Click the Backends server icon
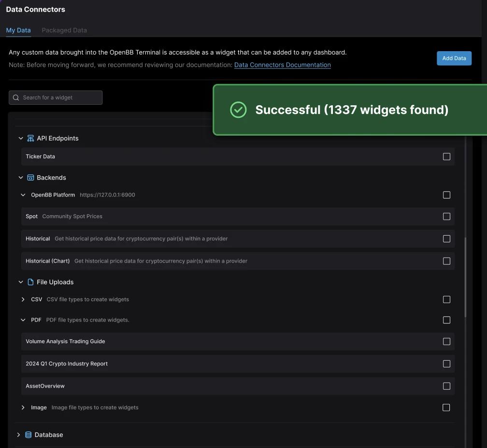 pyautogui.click(x=30, y=178)
